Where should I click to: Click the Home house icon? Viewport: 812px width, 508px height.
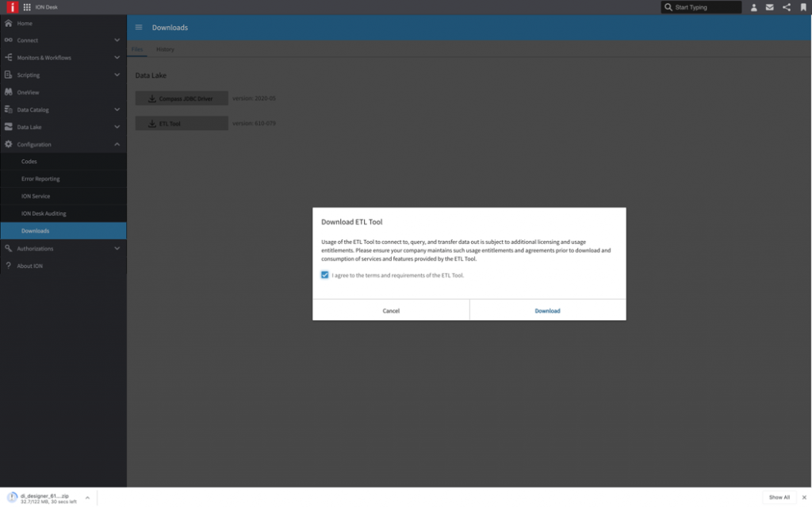coord(8,23)
